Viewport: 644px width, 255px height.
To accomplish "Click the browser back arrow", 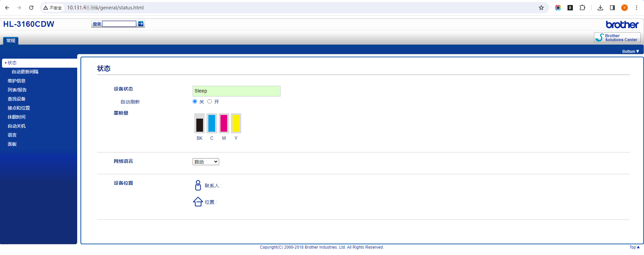I will click(x=7, y=8).
